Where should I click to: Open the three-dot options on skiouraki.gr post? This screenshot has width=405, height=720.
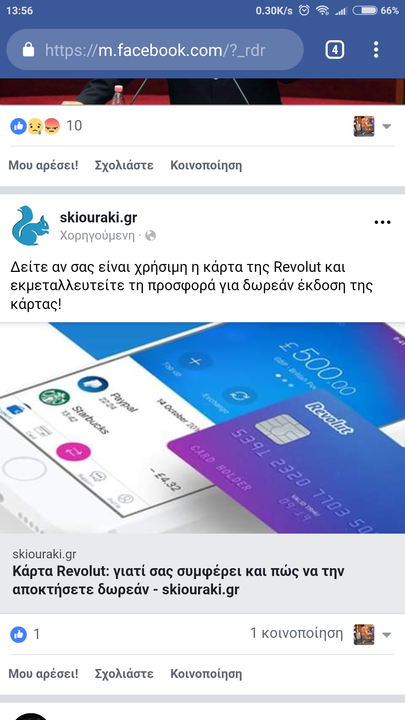pos(382,222)
